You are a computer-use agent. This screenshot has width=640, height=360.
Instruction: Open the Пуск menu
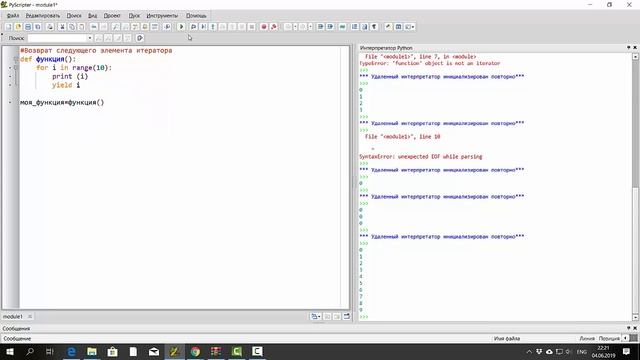134,16
